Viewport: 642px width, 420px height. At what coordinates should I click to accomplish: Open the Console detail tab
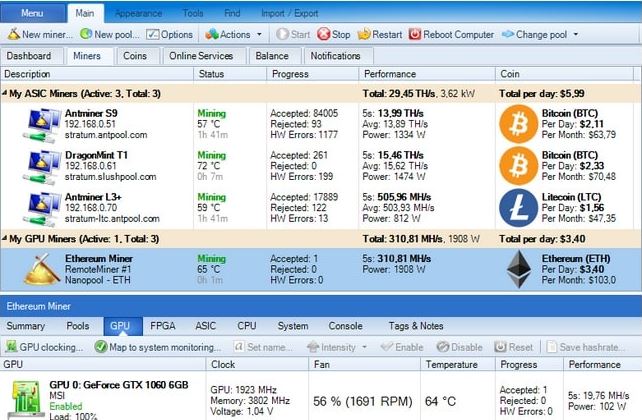pos(346,326)
